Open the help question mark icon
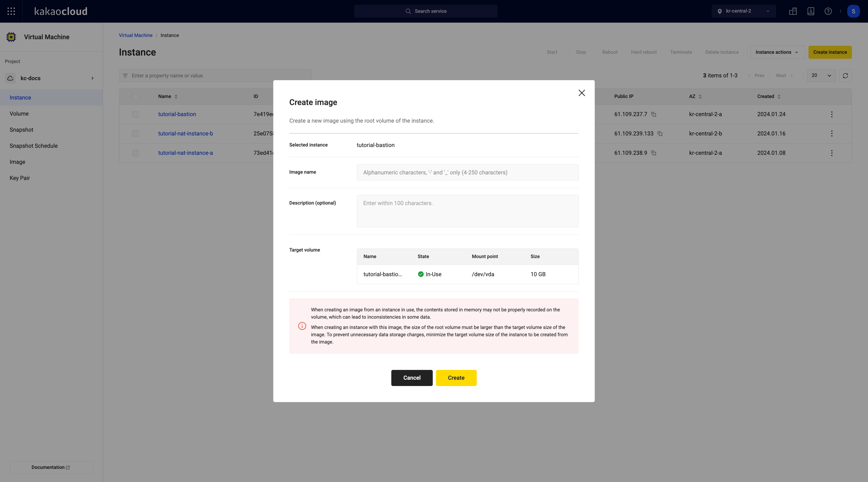 828,11
